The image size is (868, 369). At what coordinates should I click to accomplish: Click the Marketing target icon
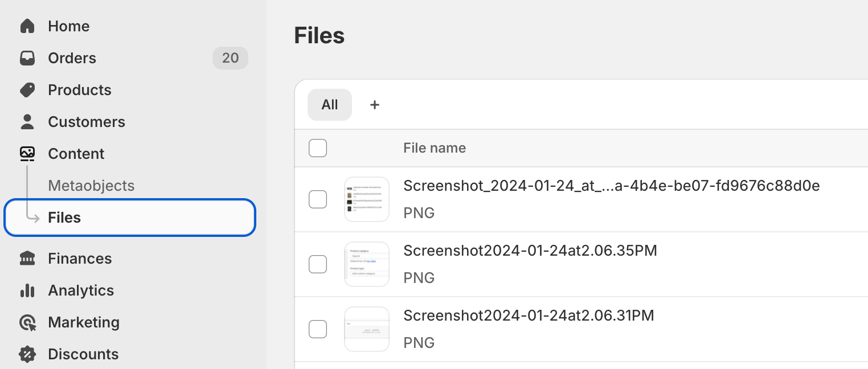tap(27, 323)
